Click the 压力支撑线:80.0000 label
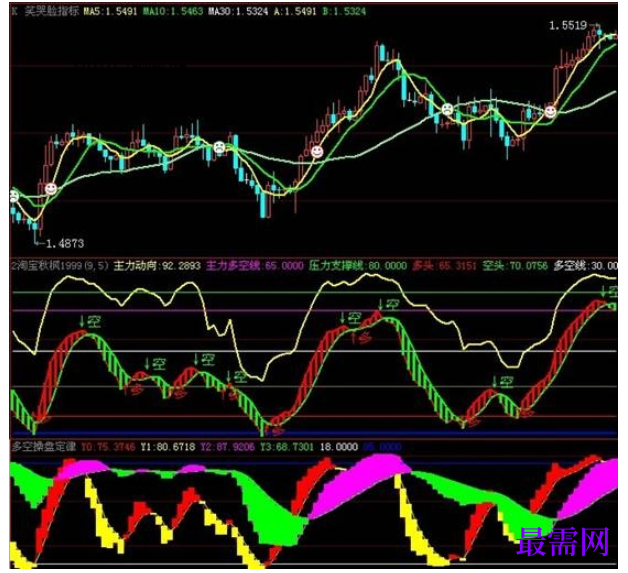 click(x=358, y=266)
